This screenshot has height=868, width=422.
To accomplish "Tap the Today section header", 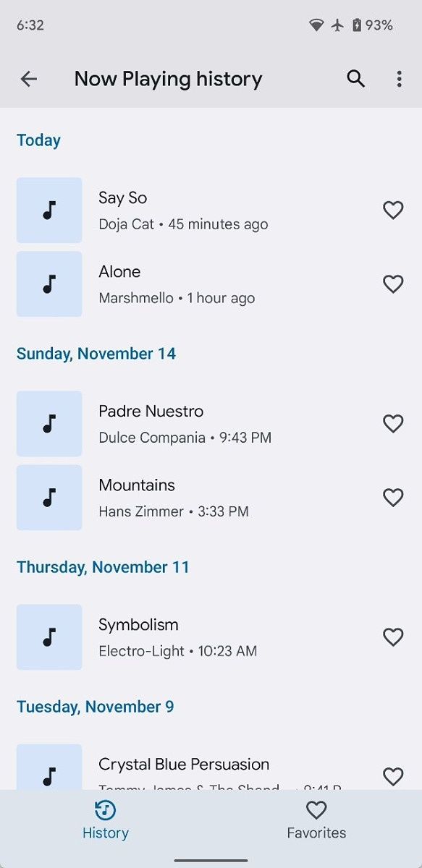I will [x=38, y=140].
